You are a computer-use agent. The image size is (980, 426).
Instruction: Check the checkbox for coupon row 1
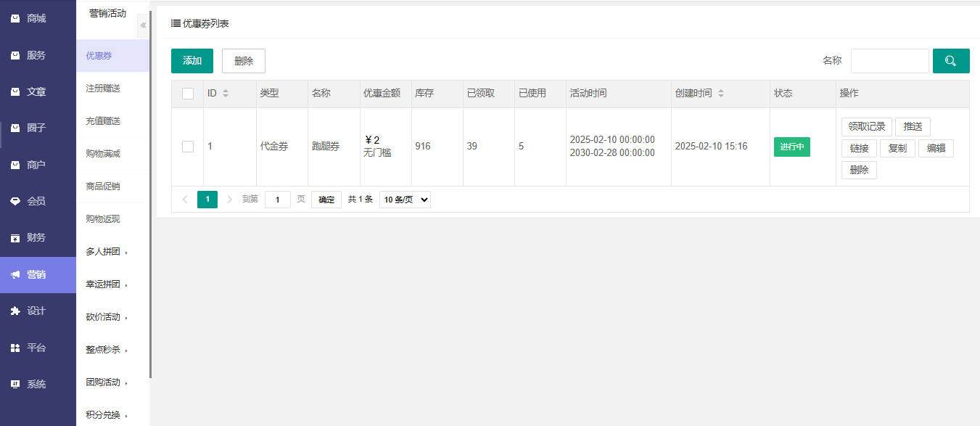pos(188,147)
